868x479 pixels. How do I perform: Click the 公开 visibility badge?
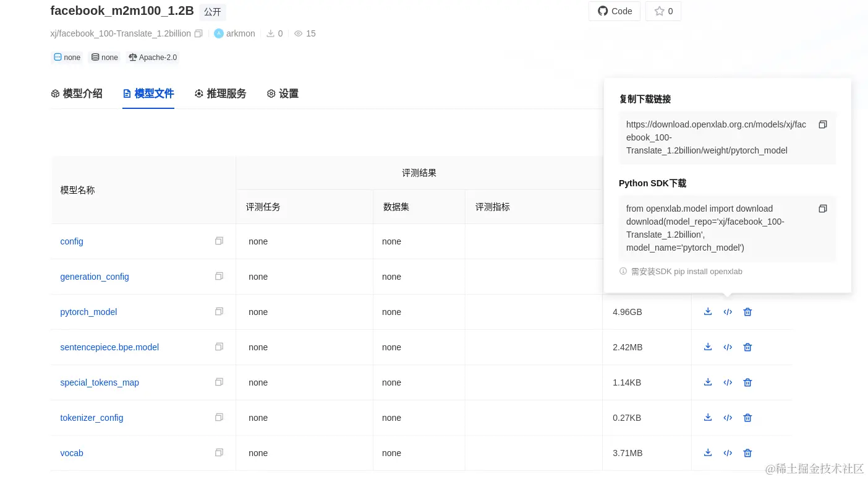(x=213, y=12)
